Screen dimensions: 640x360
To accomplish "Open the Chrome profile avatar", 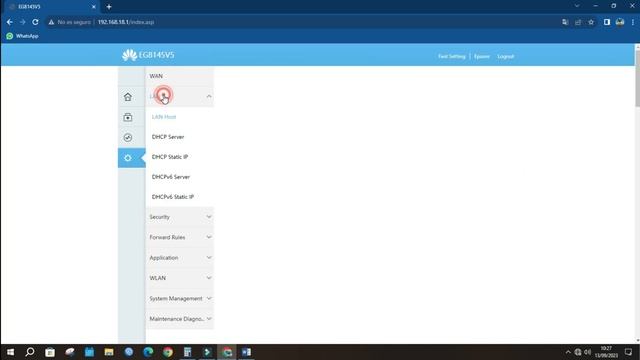I will pos(620,22).
